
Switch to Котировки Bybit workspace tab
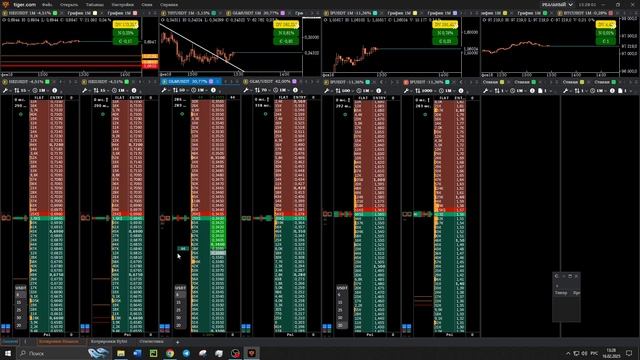[x=109, y=341]
